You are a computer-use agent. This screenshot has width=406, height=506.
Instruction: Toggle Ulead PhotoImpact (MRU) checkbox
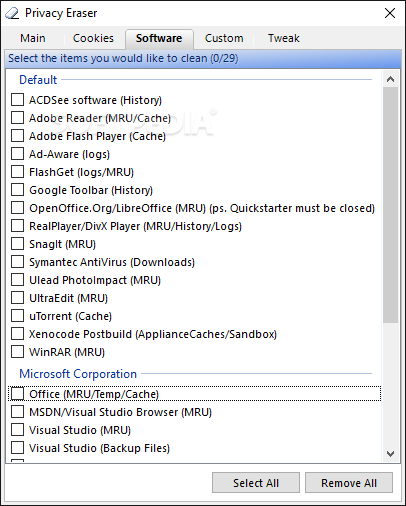point(17,280)
